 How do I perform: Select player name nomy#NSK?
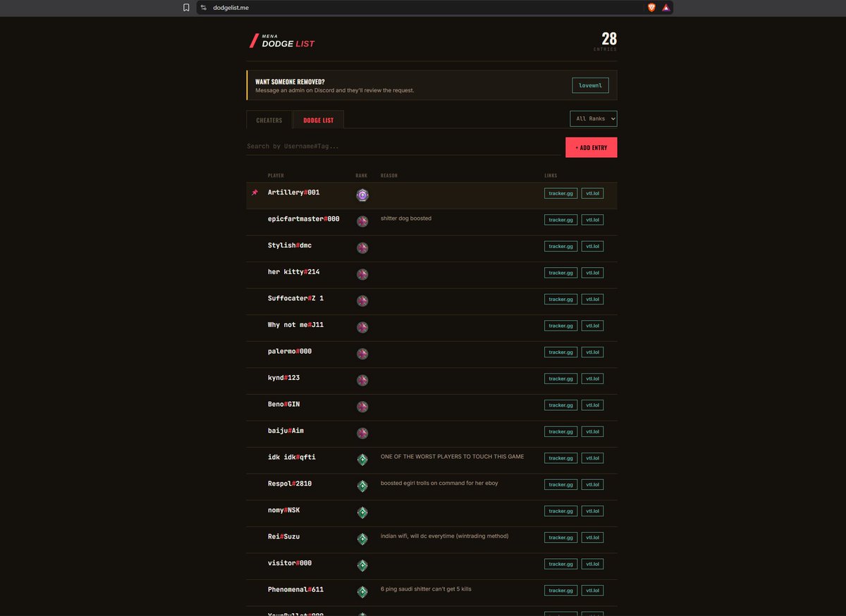(x=283, y=510)
